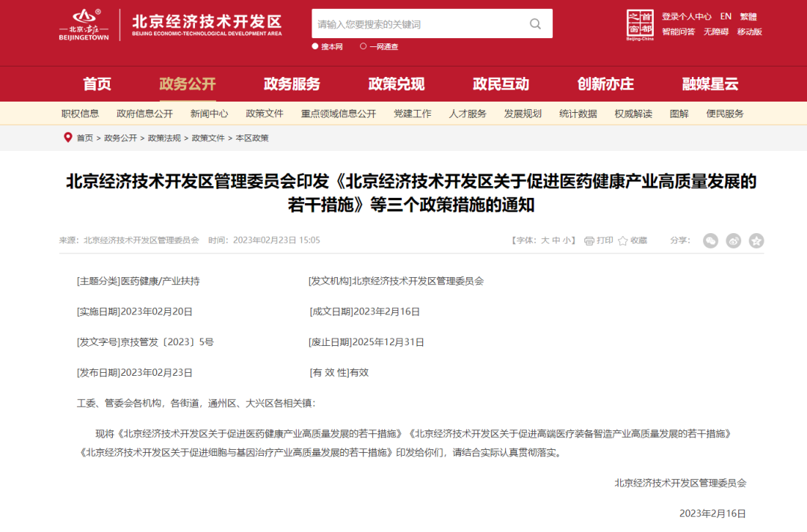Open the 首都之窗 Beijing-China seal icon
The width and height of the screenshot is (807, 532).
click(x=640, y=25)
